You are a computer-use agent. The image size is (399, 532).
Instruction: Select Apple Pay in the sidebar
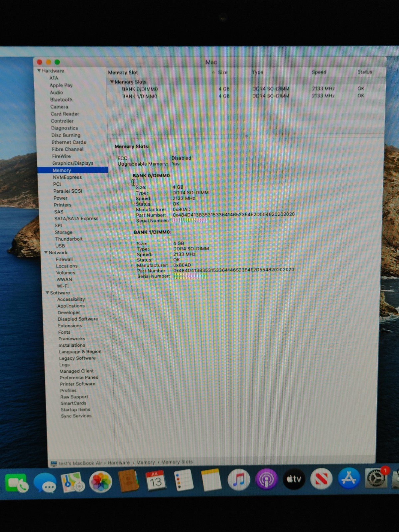pyautogui.click(x=61, y=85)
